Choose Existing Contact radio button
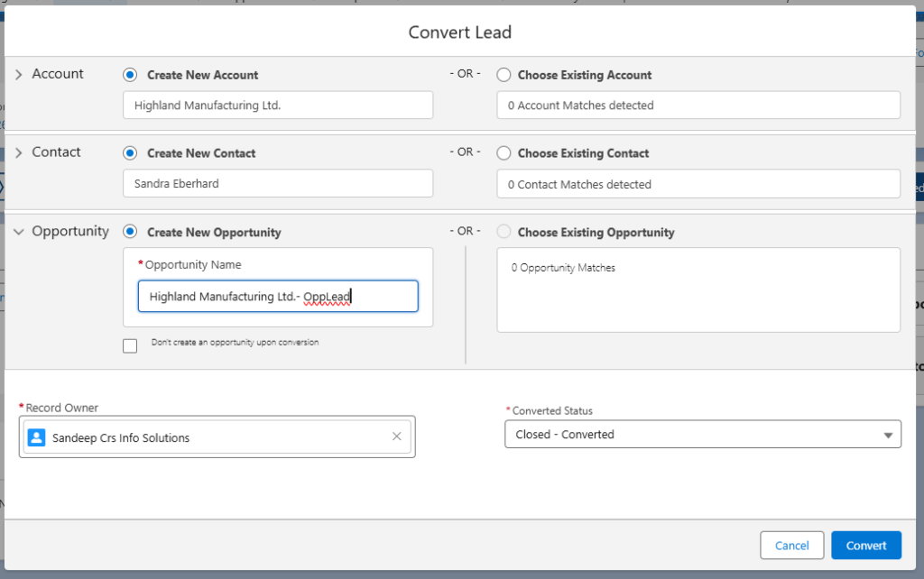This screenshot has height=579, width=924. tap(504, 153)
